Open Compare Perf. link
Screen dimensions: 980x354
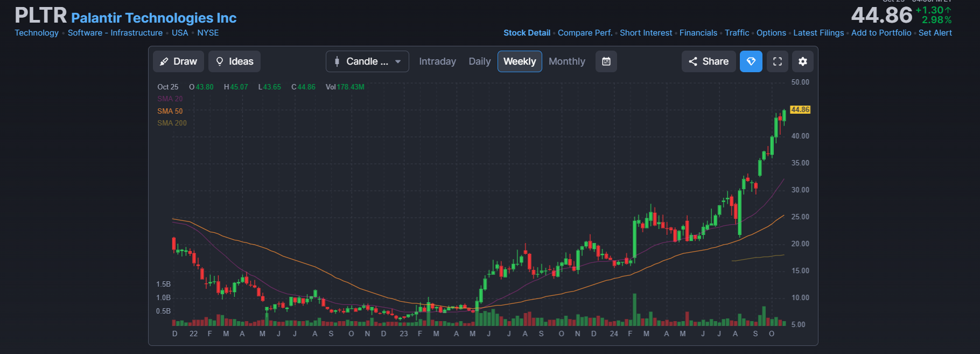[x=585, y=33]
